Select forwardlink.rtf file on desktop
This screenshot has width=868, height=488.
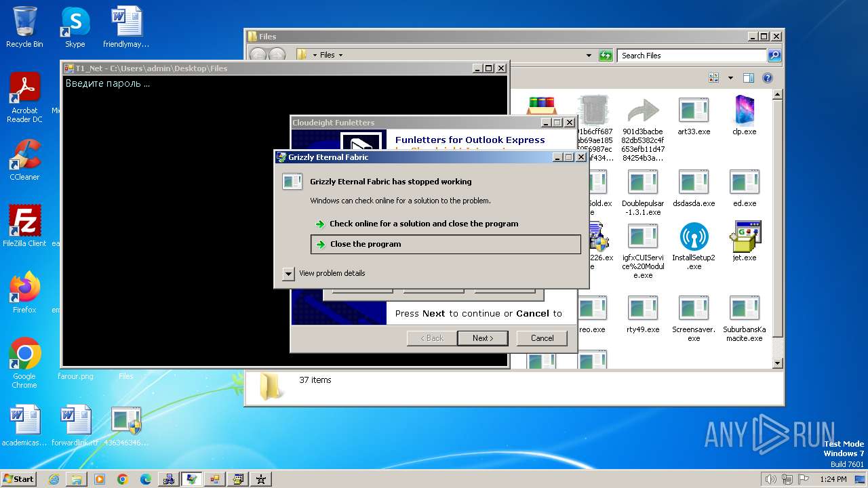tap(75, 426)
